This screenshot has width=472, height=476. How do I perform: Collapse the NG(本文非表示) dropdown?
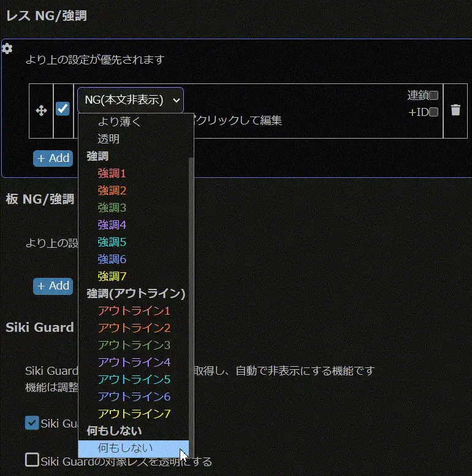pyautogui.click(x=131, y=100)
